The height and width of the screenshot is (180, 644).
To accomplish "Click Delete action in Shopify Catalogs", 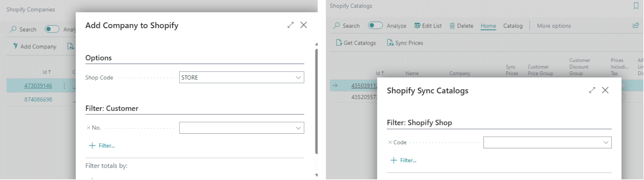I will (x=462, y=26).
